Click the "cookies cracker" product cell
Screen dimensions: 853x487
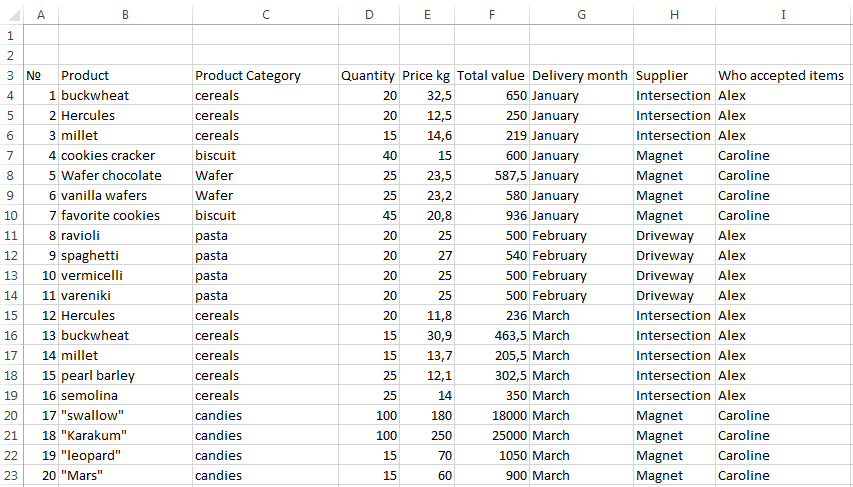pos(108,155)
